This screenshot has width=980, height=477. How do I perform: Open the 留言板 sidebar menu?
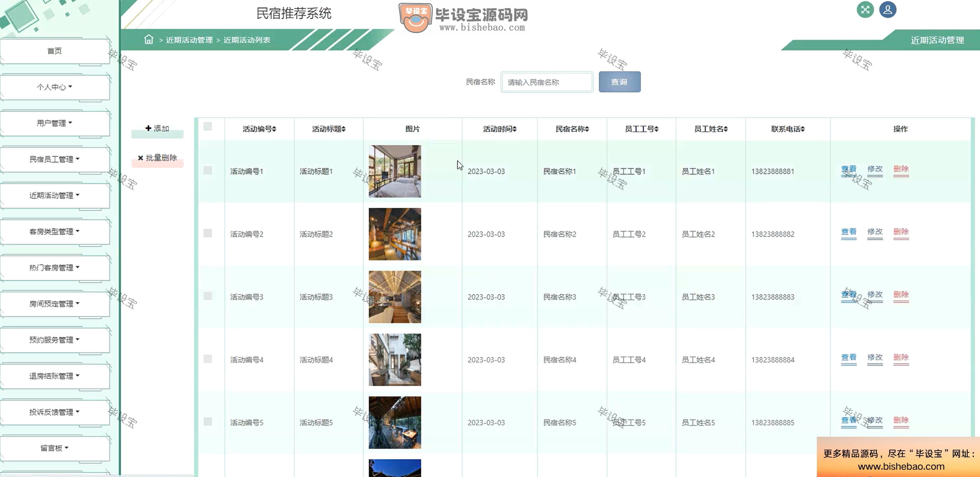pyautogui.click(x=55, y=449)
